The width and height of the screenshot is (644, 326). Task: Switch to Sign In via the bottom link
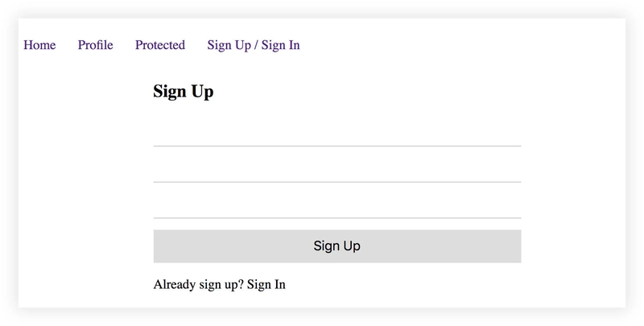[x=266, y=284]
